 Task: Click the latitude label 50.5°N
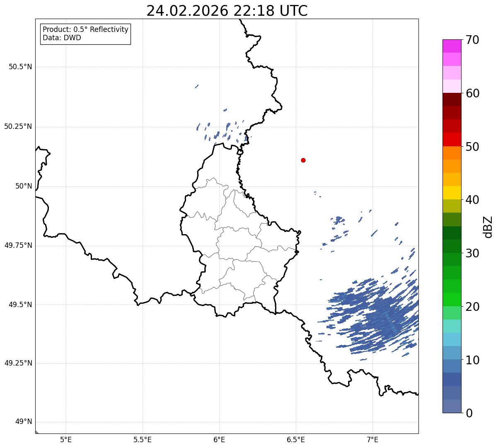[20, 67]
